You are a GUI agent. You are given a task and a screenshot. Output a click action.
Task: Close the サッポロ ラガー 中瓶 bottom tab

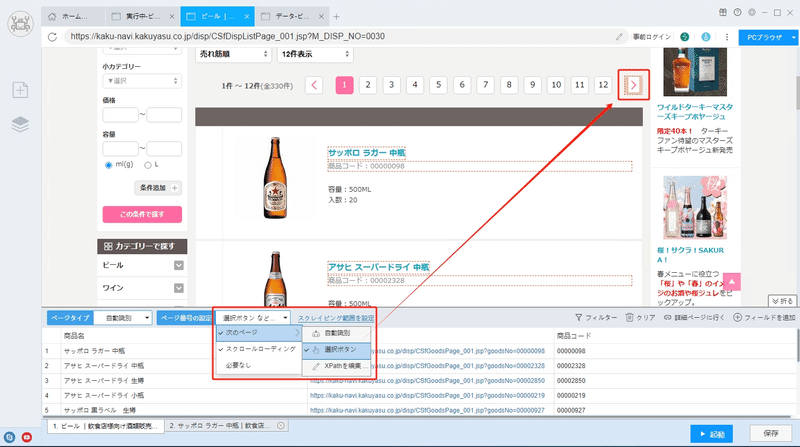coord(281,426)
